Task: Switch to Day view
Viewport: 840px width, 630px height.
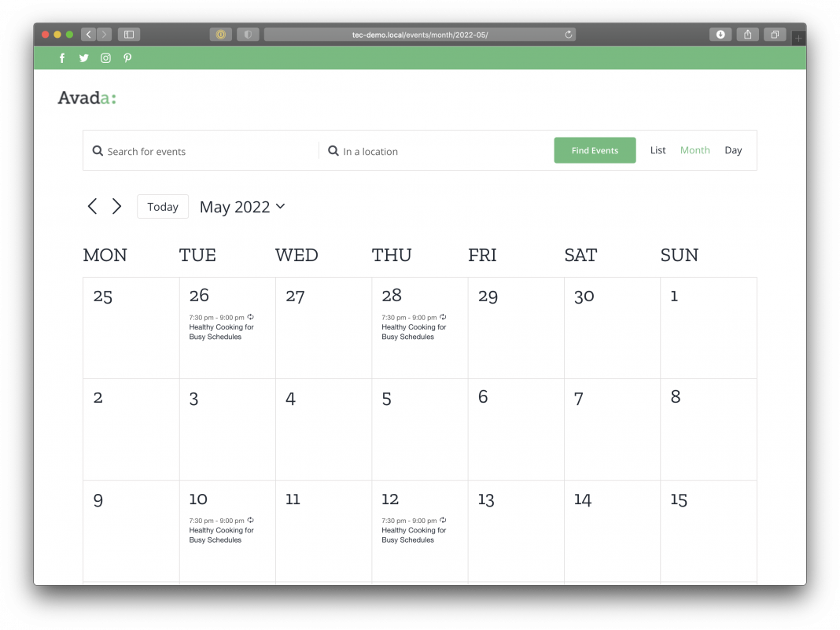Action: (733, 149)
